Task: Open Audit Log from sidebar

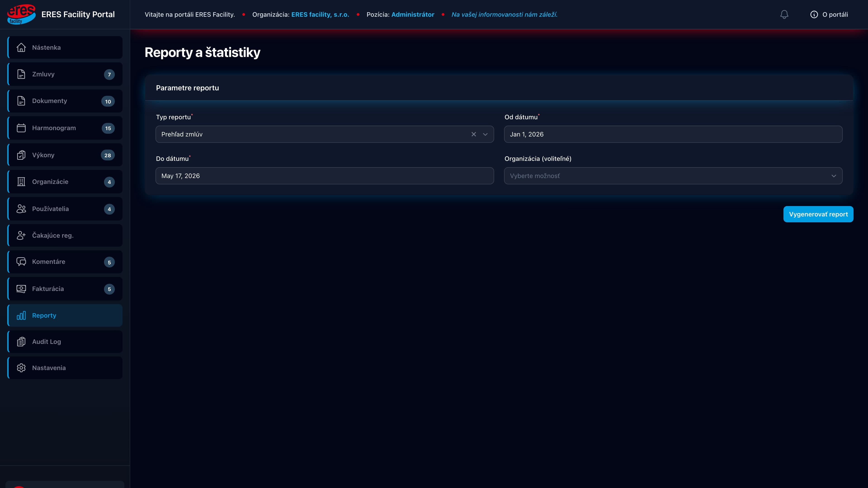Action: coord(65,342)
